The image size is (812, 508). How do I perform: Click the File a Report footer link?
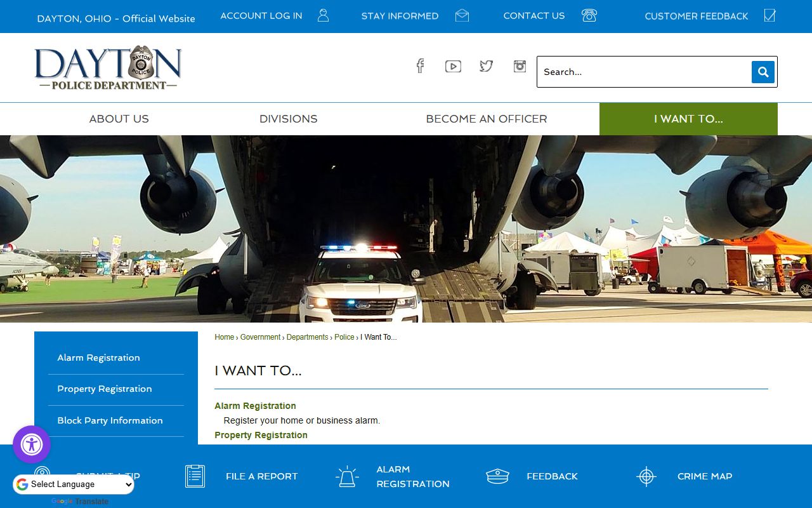261,476
